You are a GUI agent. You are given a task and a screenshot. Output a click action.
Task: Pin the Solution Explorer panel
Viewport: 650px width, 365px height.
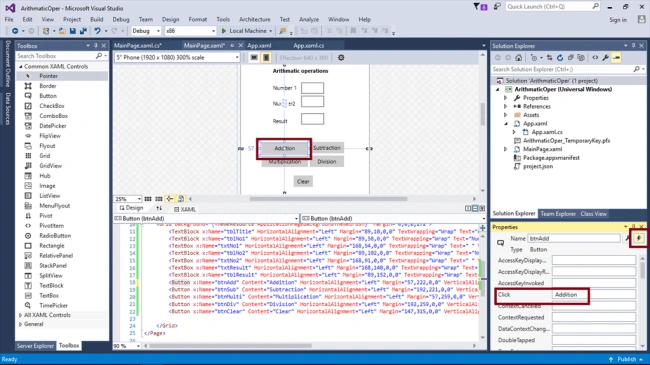point(633,46)
